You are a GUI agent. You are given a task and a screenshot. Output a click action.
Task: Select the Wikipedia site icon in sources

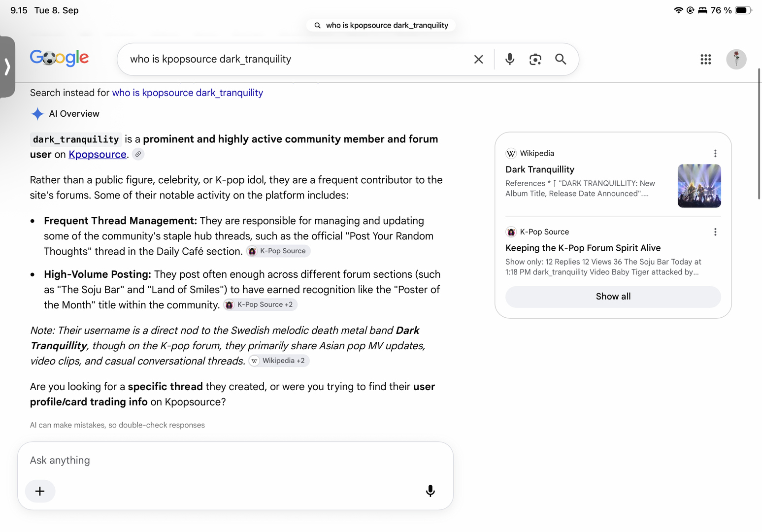point(511,153)
